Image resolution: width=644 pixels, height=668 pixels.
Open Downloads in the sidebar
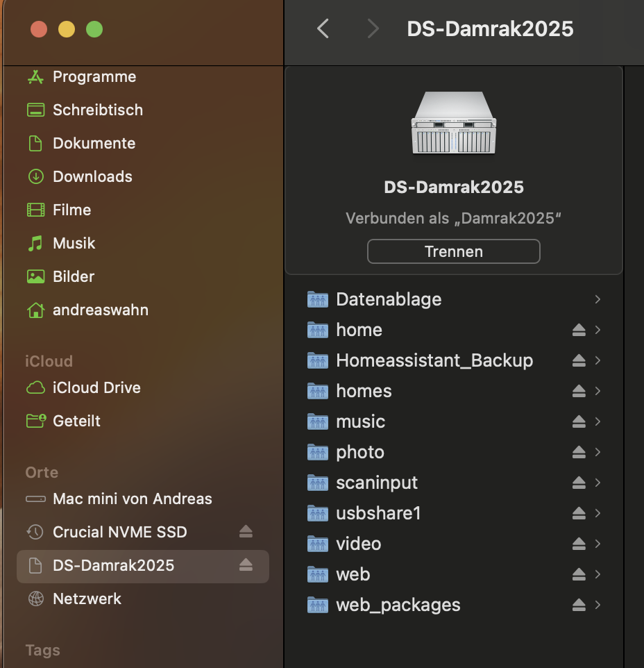click(142, 176)
